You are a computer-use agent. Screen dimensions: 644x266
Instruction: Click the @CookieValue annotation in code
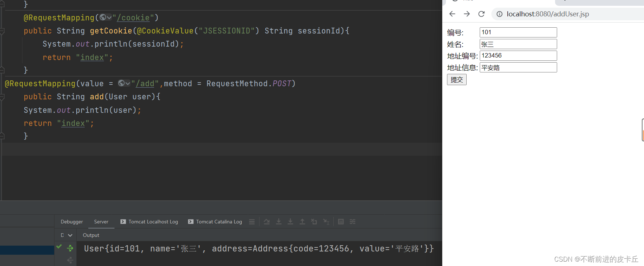[x=165, y=31]
